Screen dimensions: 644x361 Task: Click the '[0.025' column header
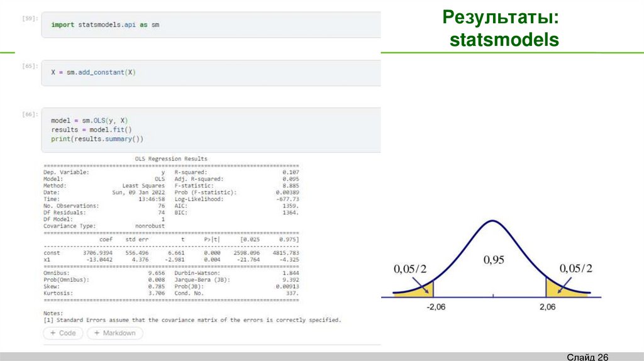250,240
